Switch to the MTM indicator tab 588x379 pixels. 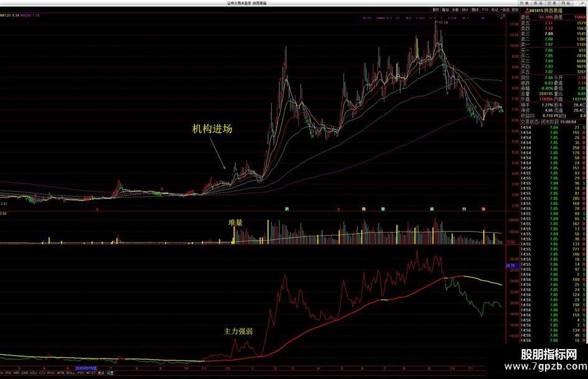[61, 373]
